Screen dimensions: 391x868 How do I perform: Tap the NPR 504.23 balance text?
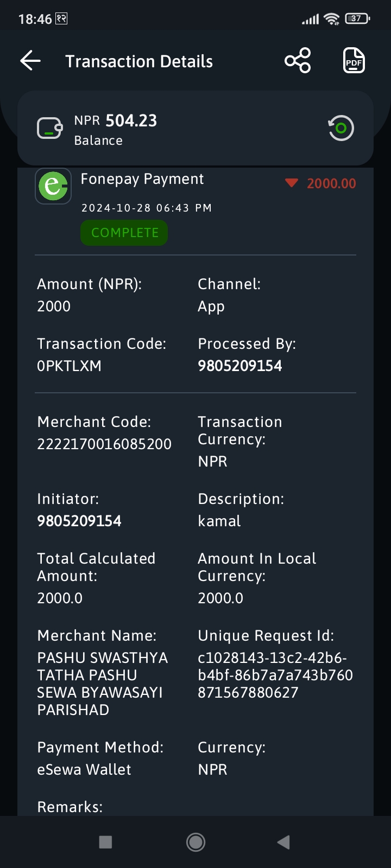click(116, 120)
